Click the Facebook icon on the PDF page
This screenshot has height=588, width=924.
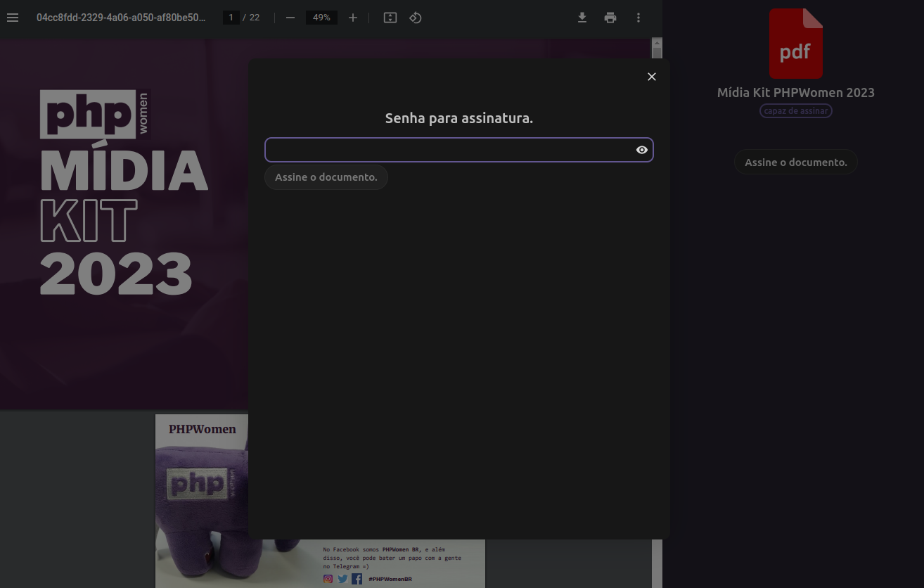click(357, 579)
